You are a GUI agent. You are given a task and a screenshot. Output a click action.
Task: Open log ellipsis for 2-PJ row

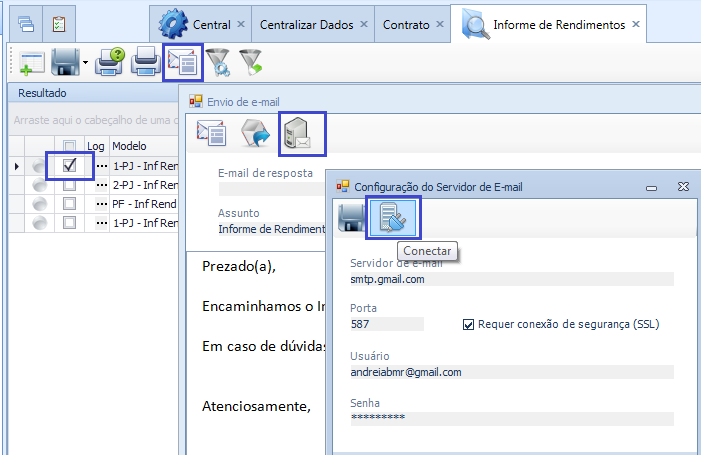point(102,185)
